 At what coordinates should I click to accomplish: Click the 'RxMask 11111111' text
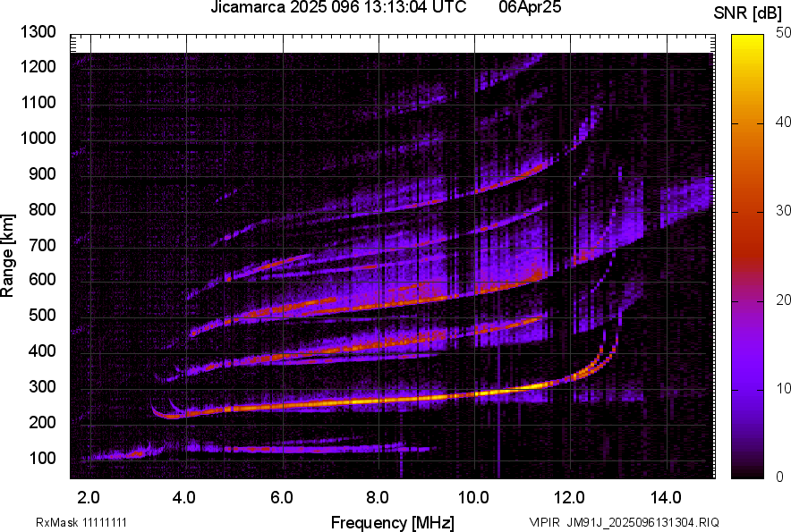click(81, 522)
